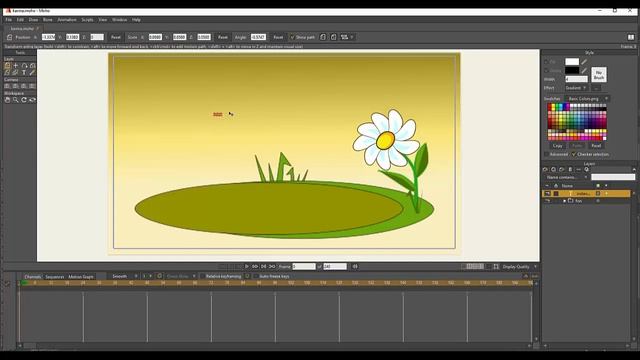Click the Stroke color eyedropper icon
The image size is (640, 360).
(x=584, y=71)
